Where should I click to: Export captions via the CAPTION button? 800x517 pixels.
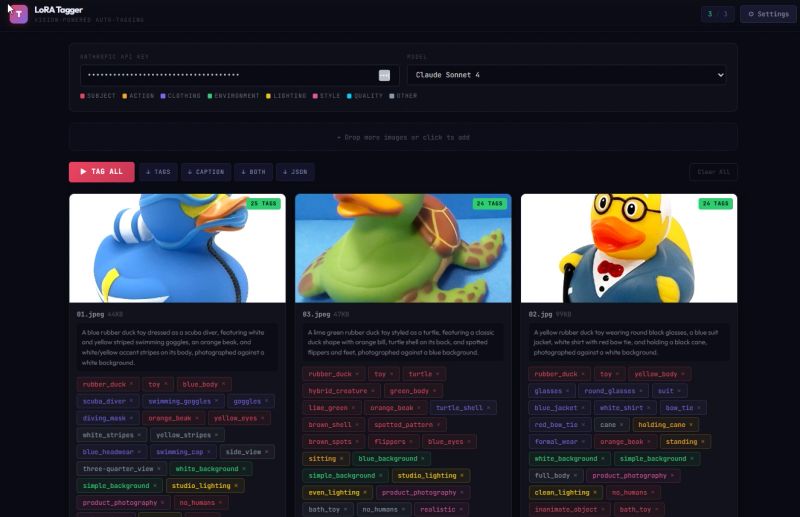(x=206, y=172)
